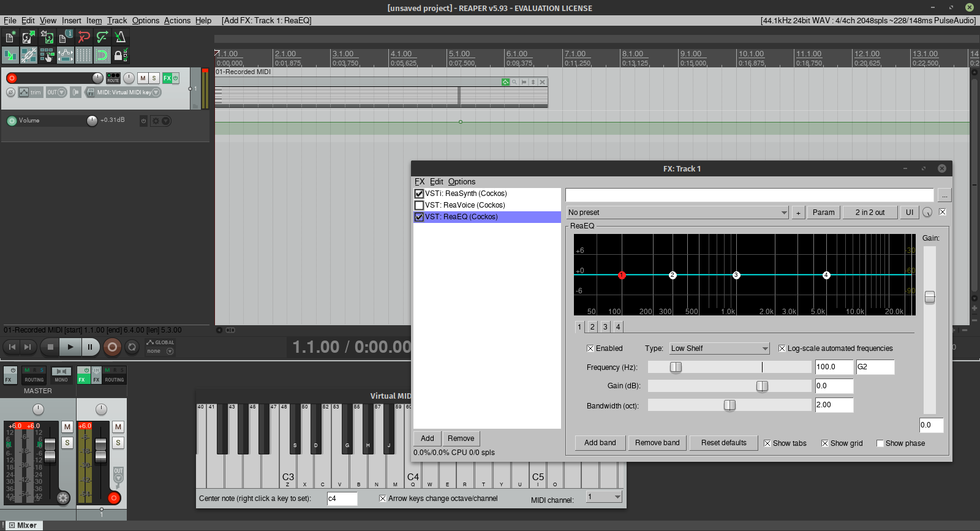
Task: Click the master mixer settings gear icon
Action: pos(63,498)
